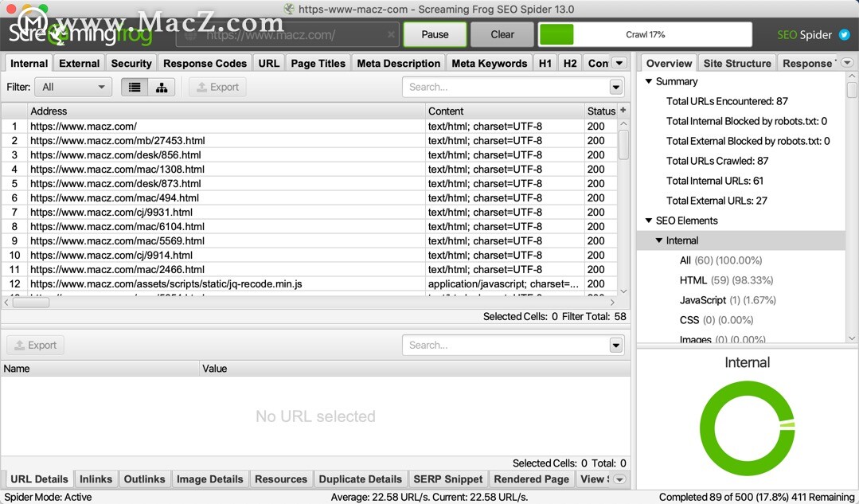Image resolution: width=859 pixels, height=504 pixels.
Task: Clear the URL field with X icon
Action: (391, 34)
